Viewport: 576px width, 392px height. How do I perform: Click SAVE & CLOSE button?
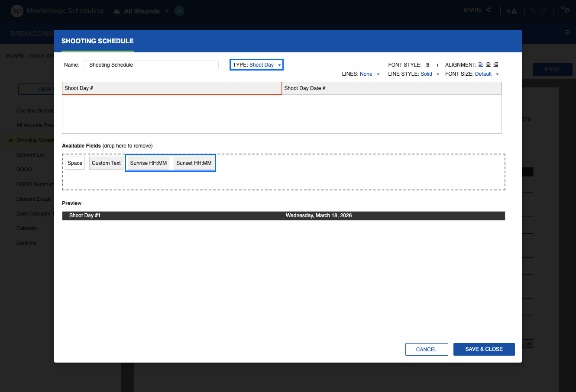pyautogui.click(x=484, y=349)
